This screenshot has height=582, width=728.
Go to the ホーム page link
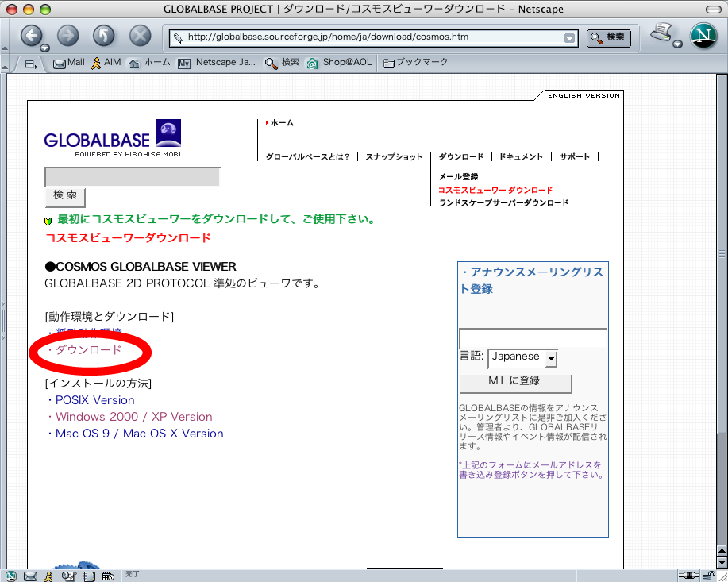coord(282,123)
